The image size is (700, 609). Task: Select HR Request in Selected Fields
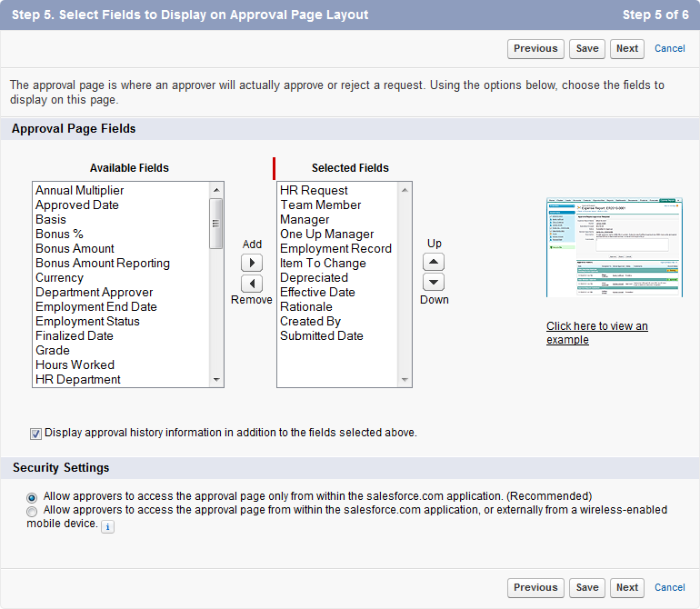coord(314,191)
